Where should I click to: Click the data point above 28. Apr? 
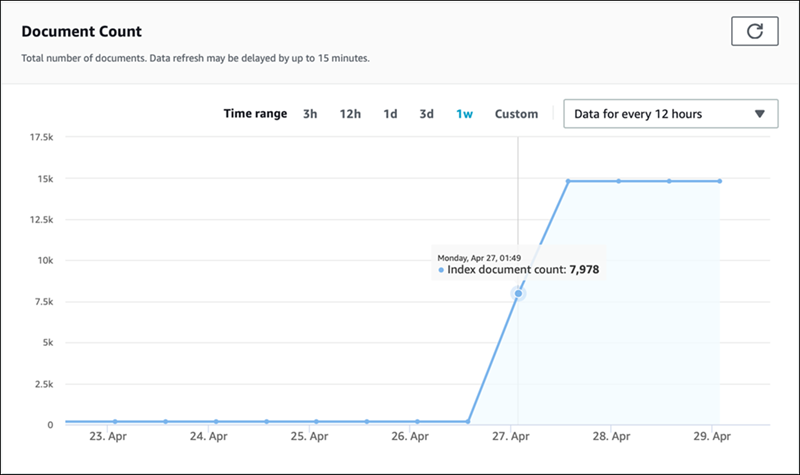(x=619, y=181)
